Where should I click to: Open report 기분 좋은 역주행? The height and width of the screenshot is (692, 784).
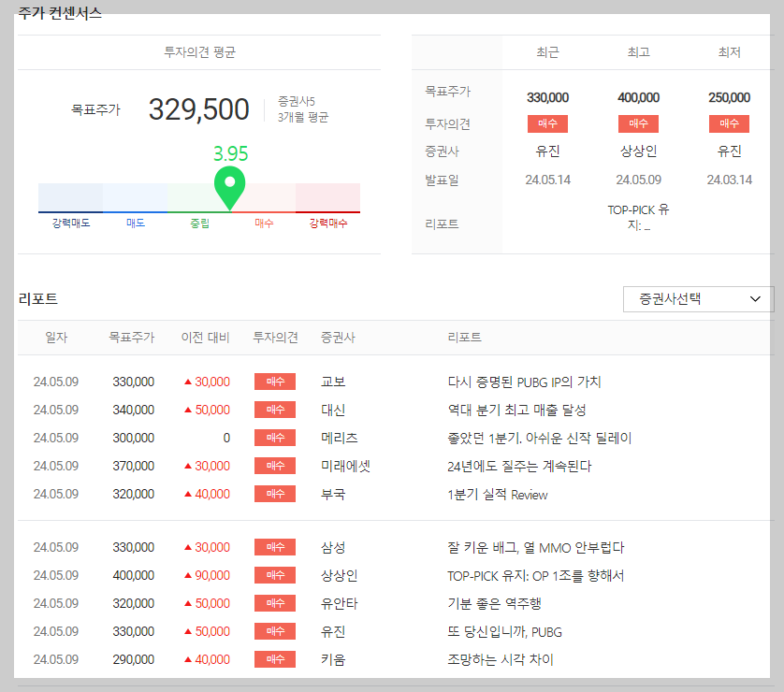point(495,603)
